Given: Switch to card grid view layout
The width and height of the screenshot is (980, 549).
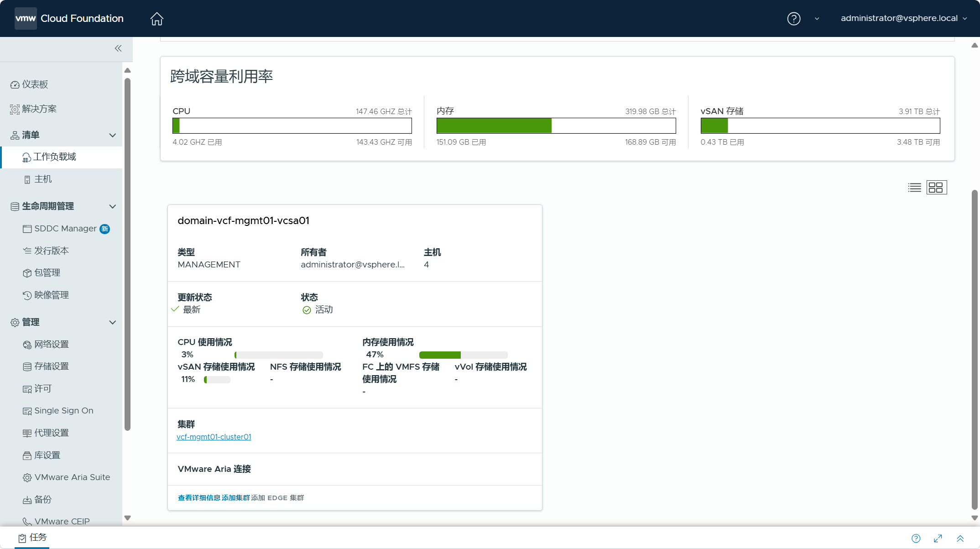Looking at the screenshot, I should [x=936, y=188].
